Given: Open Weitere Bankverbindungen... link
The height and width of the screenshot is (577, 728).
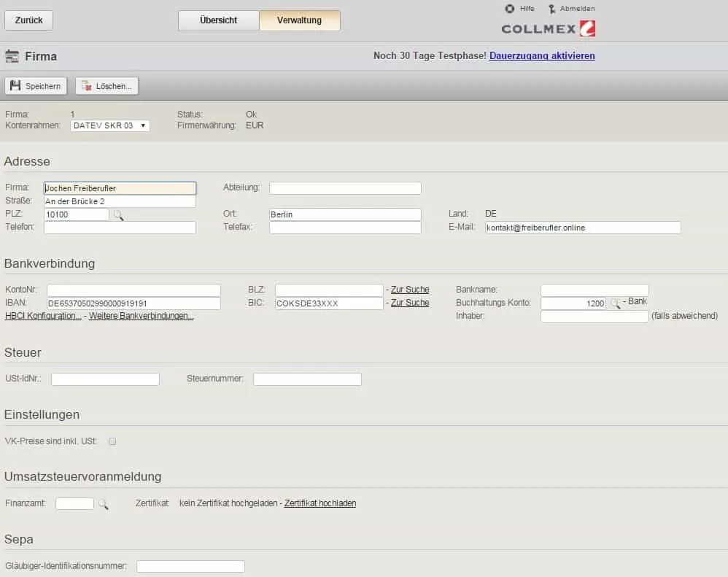Looking at the screenshot, I should point(141,316).
